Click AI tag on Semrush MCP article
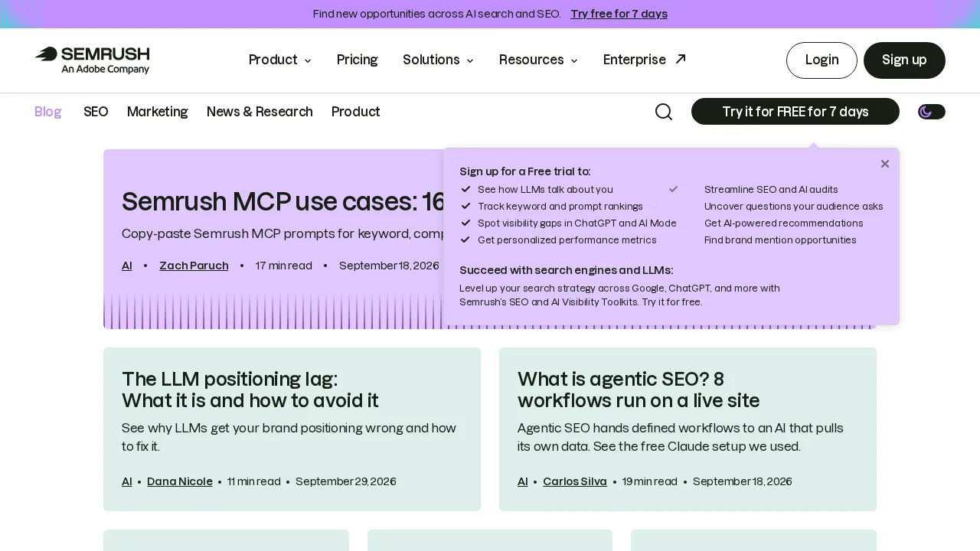Viewport: 980px width, 551px height. 127,266
